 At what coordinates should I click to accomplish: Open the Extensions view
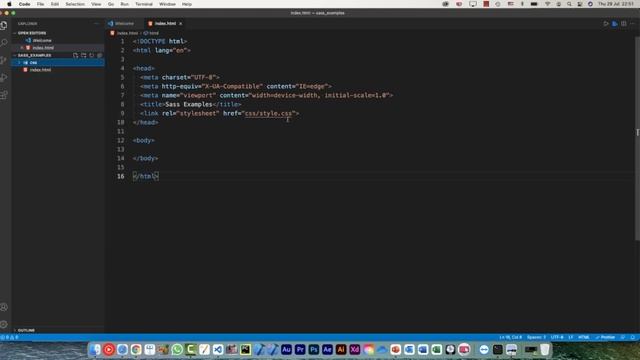click(4, 95)
